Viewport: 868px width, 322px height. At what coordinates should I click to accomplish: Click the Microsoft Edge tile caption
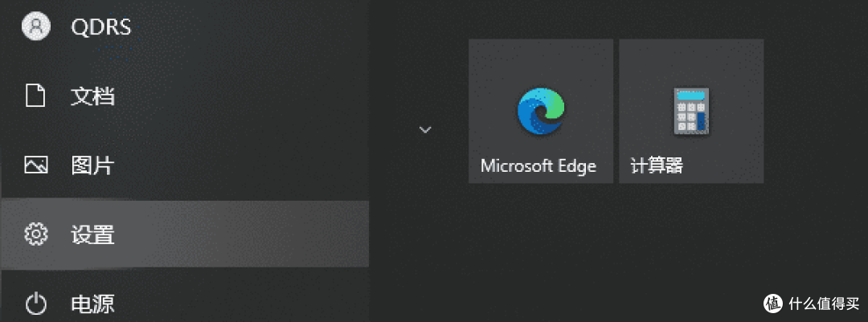[538, 166]
